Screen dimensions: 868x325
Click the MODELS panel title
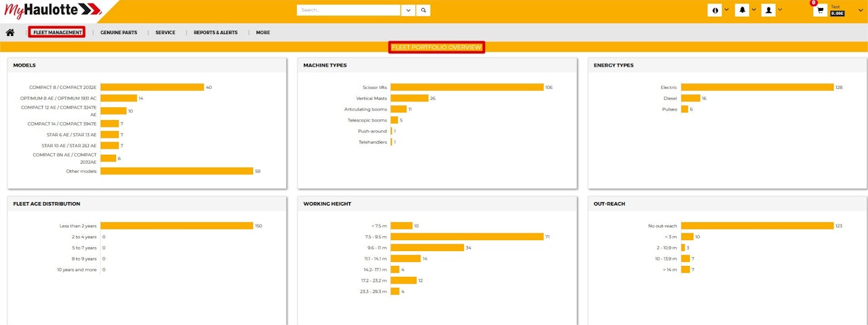click(x=24, y=65)
